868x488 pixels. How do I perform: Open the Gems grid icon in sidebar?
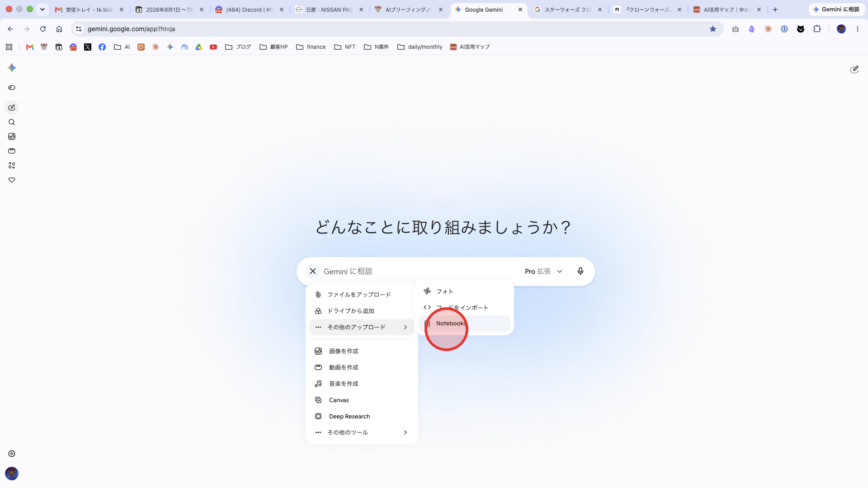click(12, 165)
